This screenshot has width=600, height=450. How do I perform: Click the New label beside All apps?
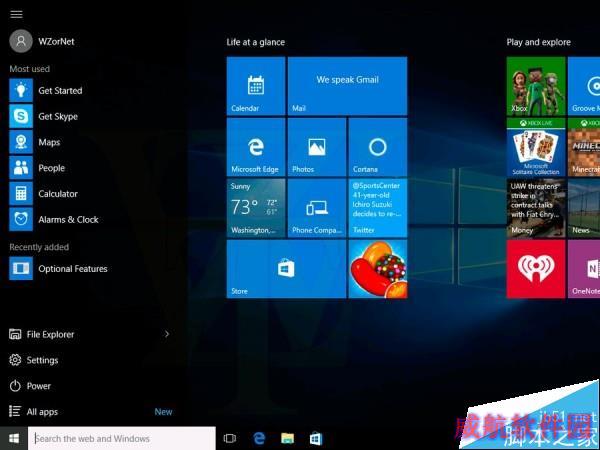(x=163, y=412)
